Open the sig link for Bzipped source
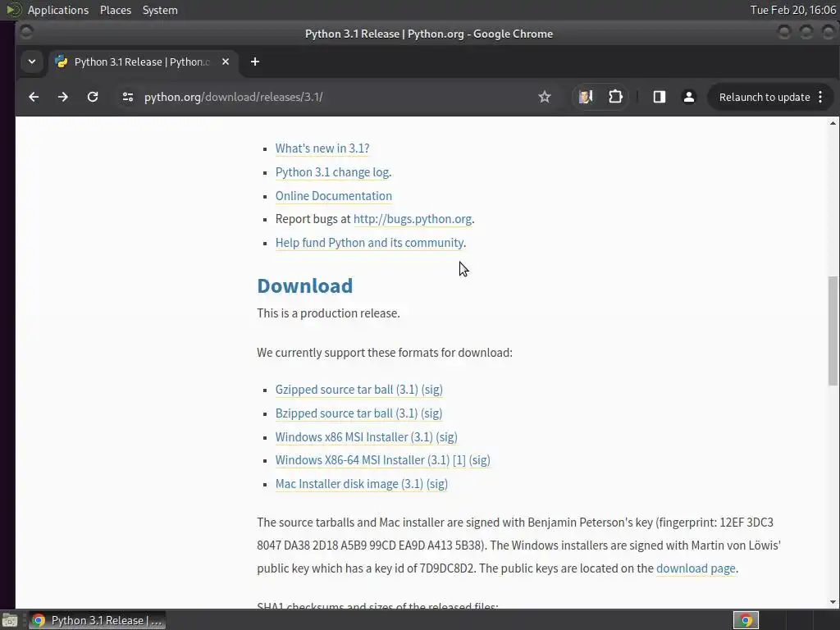 click(431, 413)
